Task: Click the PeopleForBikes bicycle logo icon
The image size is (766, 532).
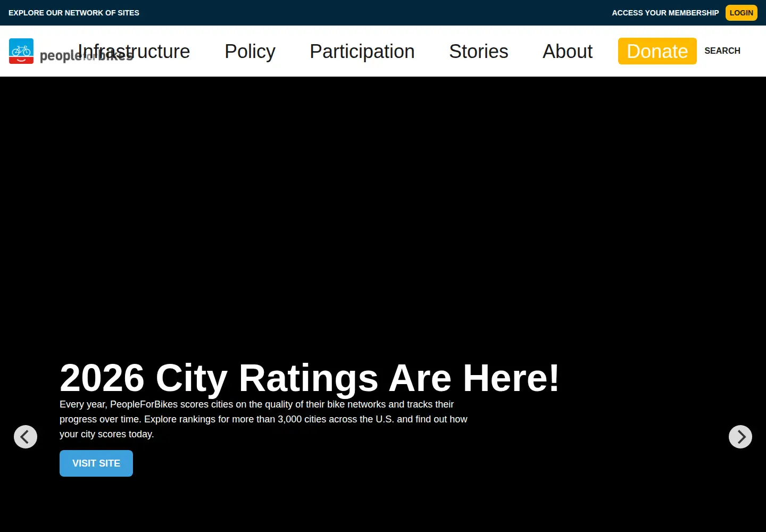Action: [21, 51]
